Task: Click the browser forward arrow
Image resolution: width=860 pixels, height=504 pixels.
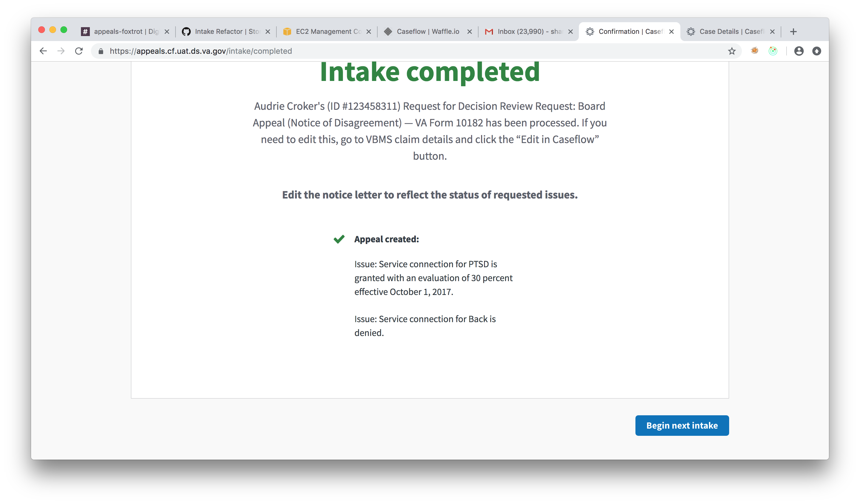Action: click(61, 51)
